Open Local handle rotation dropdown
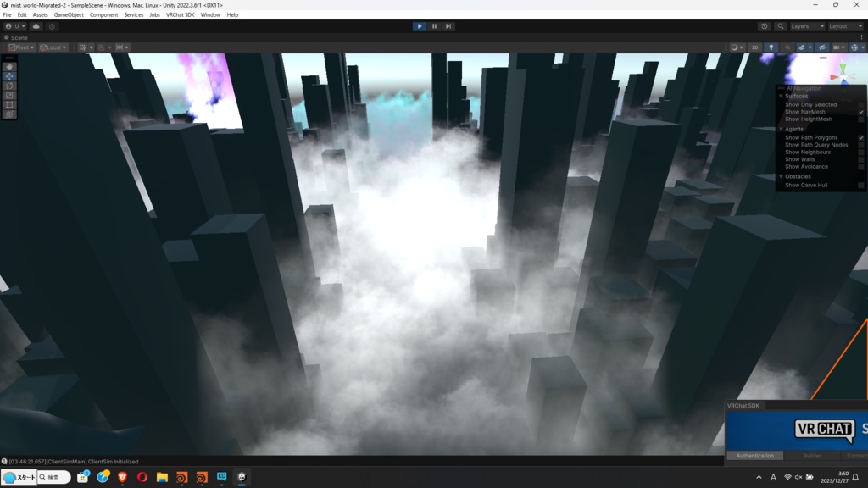This screenshot has height=488, width=868. [53, 47]
